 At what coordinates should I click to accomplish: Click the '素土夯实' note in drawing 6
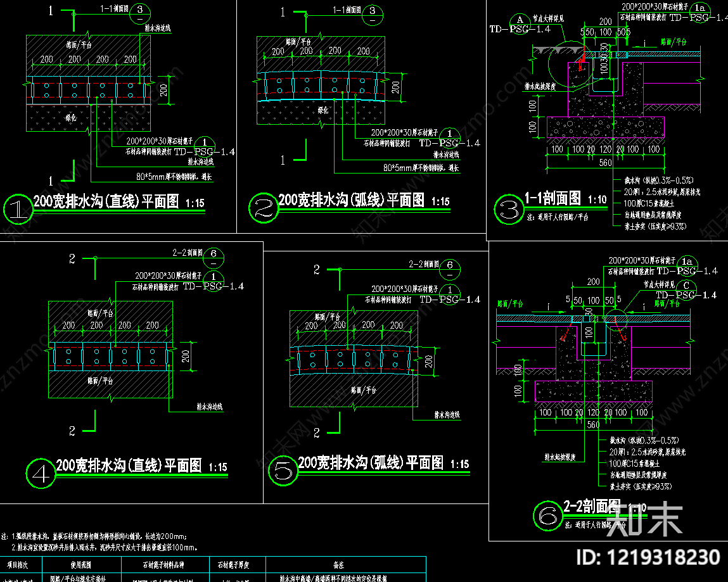641,486
